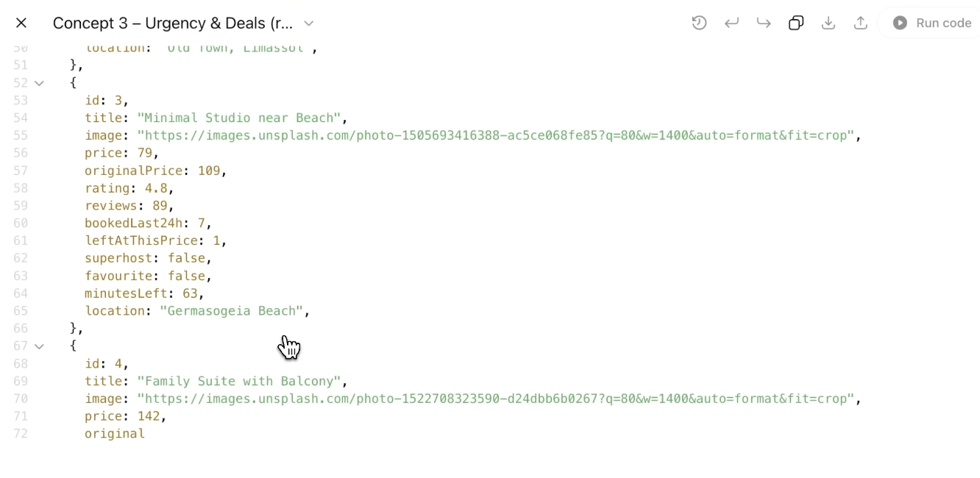
Task: Click line number 60 in gutter
Action: click(x=21, y=223)
